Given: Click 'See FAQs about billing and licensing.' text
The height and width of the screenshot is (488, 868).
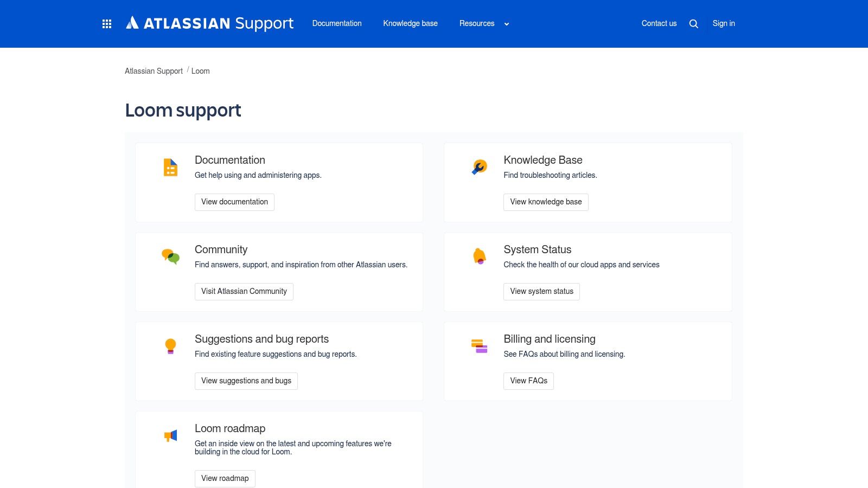Looking at the screenshot, I should click(564, 354).
